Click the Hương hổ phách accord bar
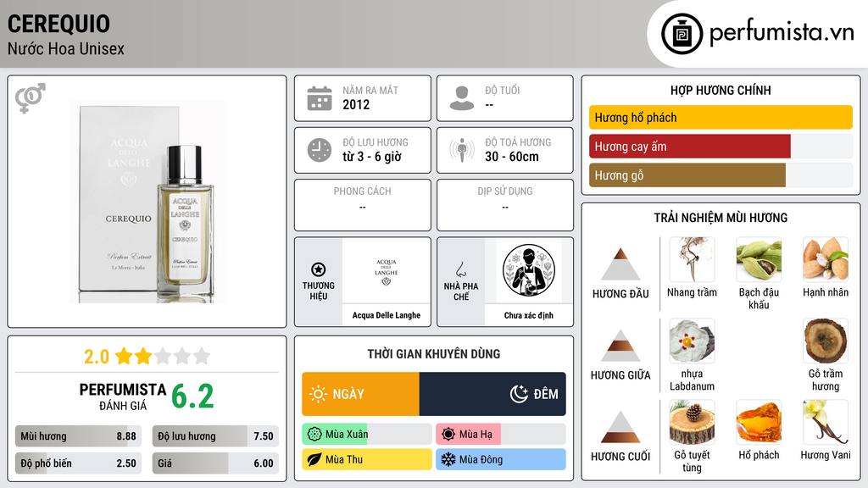This screenshot has height=488, width=868. pyautogui.click(x=721, y=117)
